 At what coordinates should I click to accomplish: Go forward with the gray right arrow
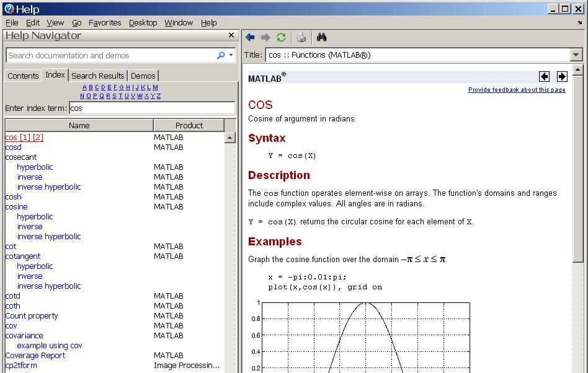point(265,37)
